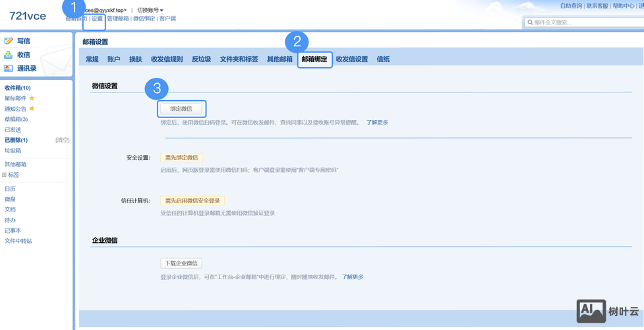644x330 pixels.
Task: Click the 通讯录 contact card icon
Action: [x=9, y=68]
